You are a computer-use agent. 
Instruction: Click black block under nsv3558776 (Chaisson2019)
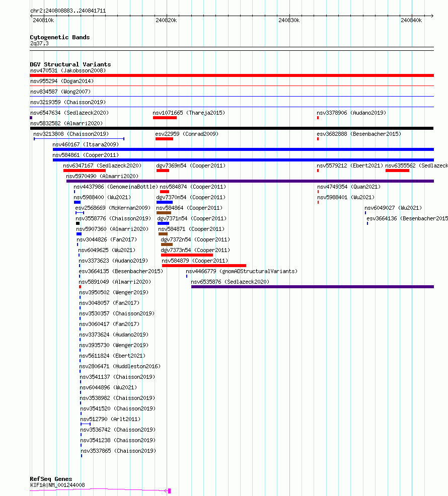[78, 223]
